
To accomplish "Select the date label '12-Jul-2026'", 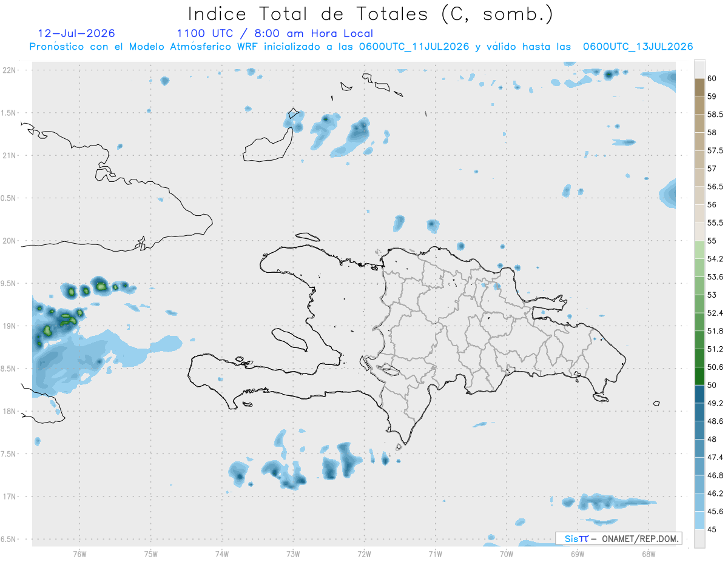I will tap(76, 33).
